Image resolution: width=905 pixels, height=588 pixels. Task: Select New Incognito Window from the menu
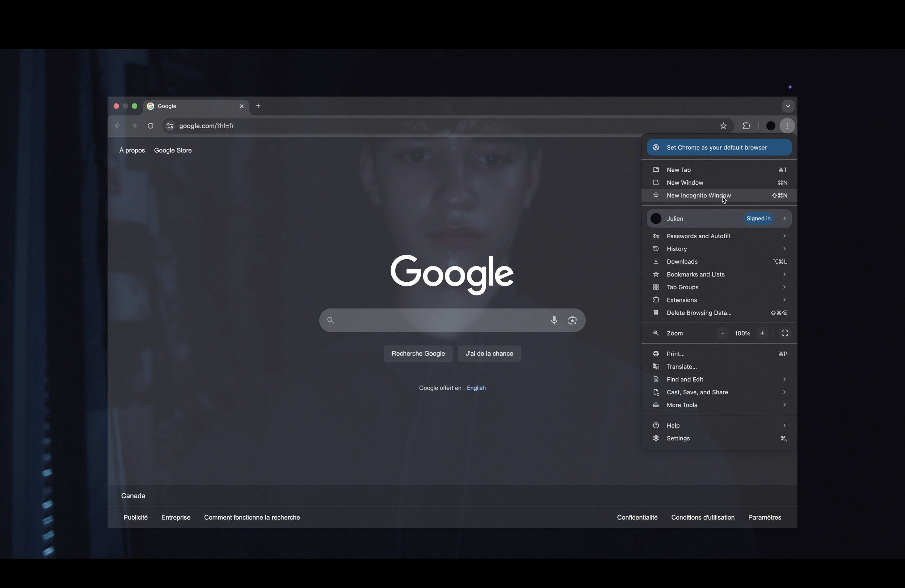click(x=699, y=196)
